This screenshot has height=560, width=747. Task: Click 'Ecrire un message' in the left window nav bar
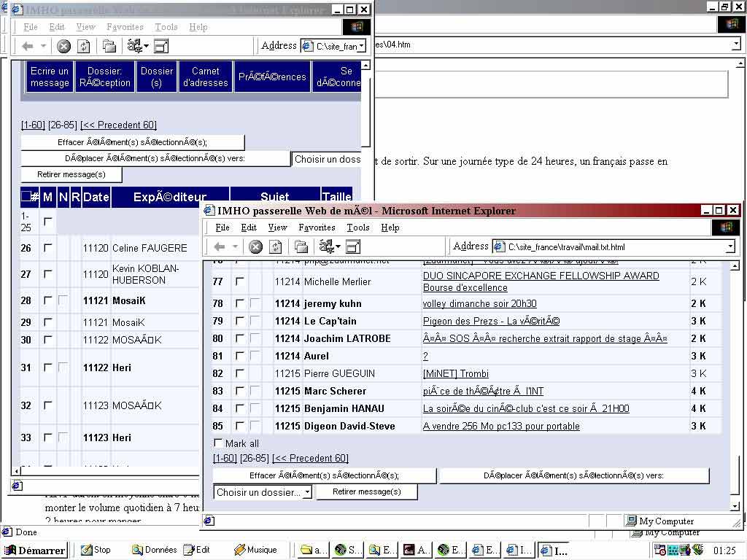[x=50, y=77]
